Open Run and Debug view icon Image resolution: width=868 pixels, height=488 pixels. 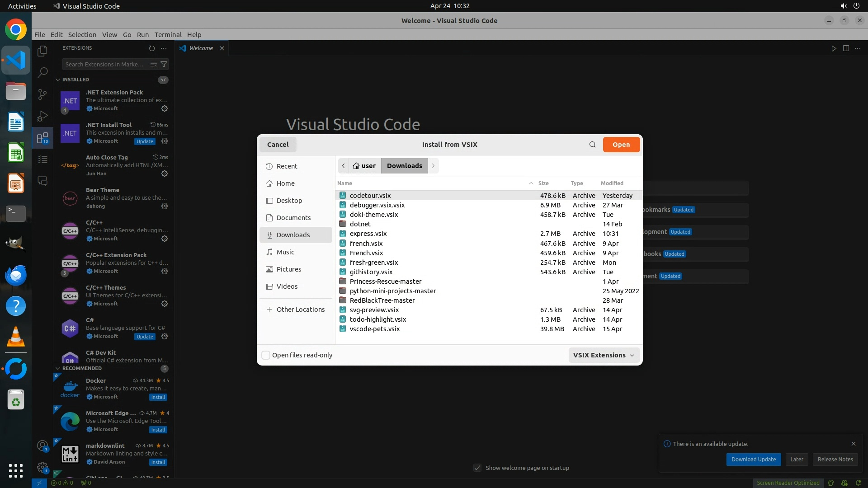(x=42, y=116)
